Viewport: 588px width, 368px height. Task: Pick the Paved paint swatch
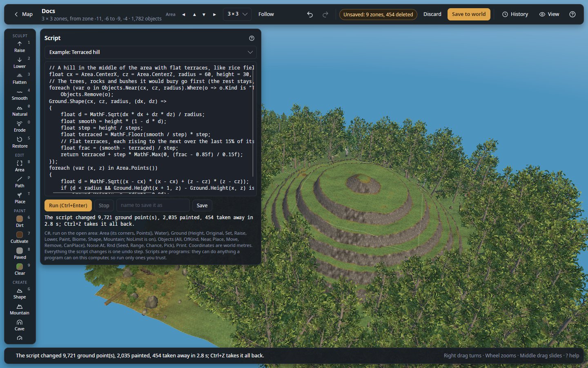click(x=20, y=254)
